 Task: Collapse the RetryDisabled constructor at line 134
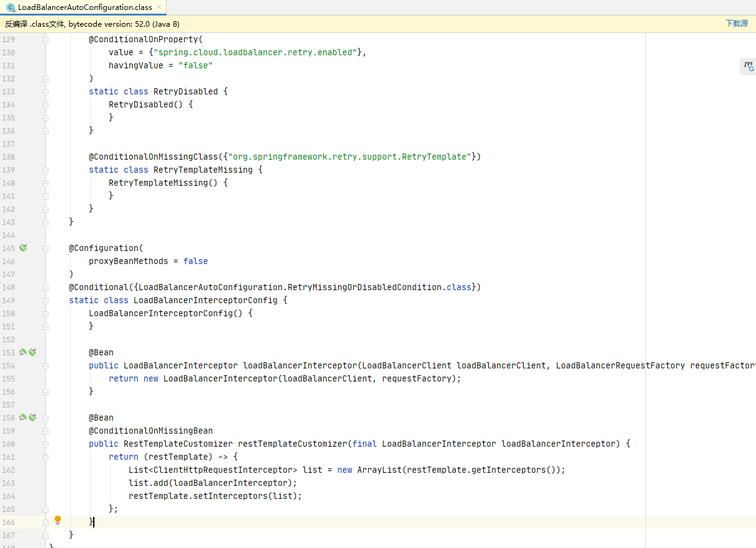coord(45,104)
